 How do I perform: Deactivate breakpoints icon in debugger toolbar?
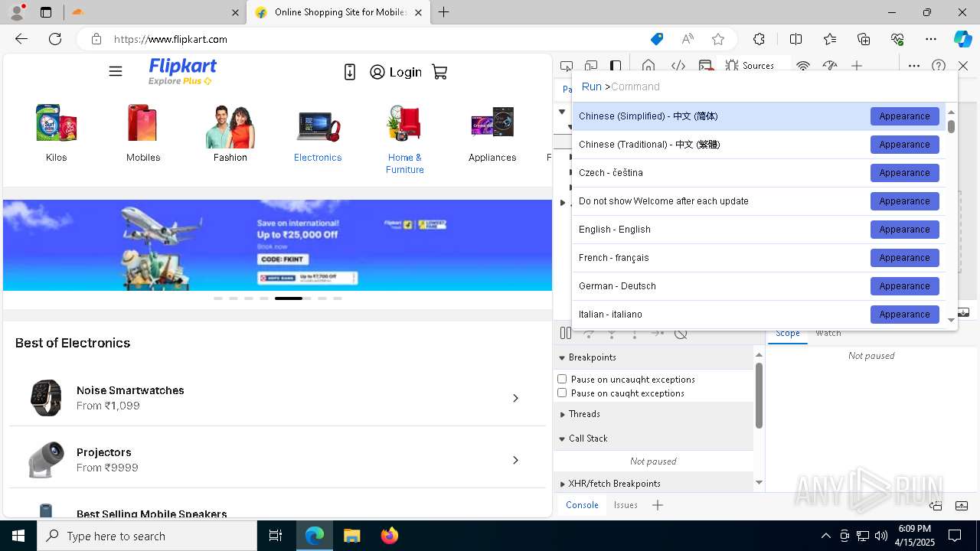pos(681,333)
